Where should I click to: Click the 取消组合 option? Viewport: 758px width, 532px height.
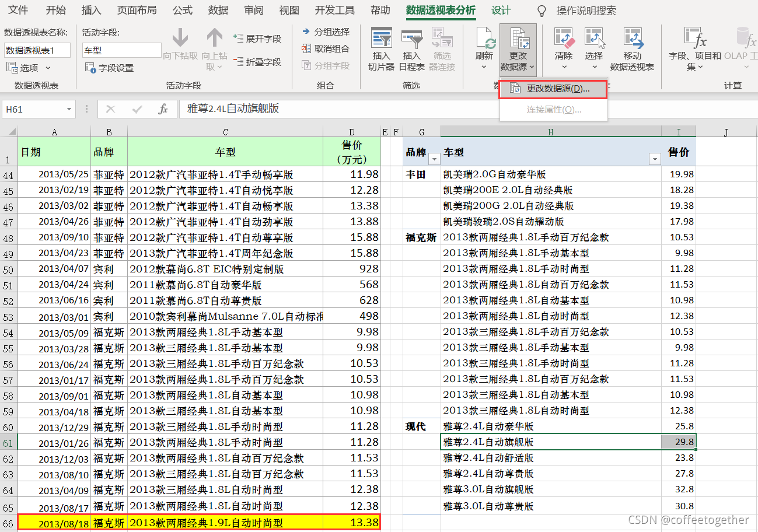(x=326, y=48)
